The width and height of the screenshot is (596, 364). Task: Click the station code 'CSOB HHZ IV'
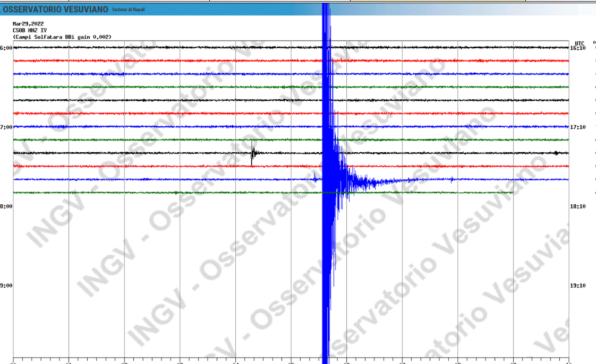[30, 30]
